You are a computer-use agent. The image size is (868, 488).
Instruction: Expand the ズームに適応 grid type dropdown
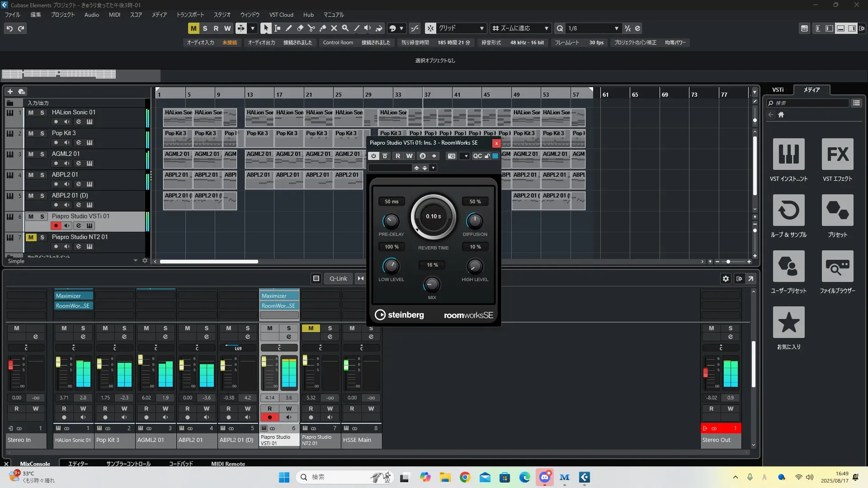pos(546,28)
